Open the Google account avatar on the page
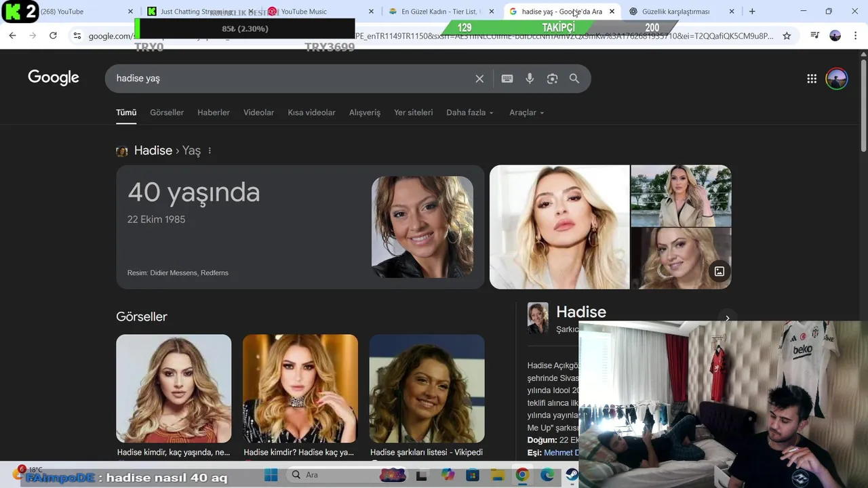 click(837, 79)
